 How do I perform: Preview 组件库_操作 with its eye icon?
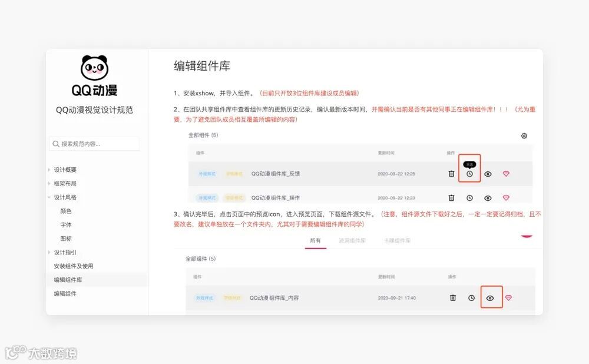click(x=488, y=198)
